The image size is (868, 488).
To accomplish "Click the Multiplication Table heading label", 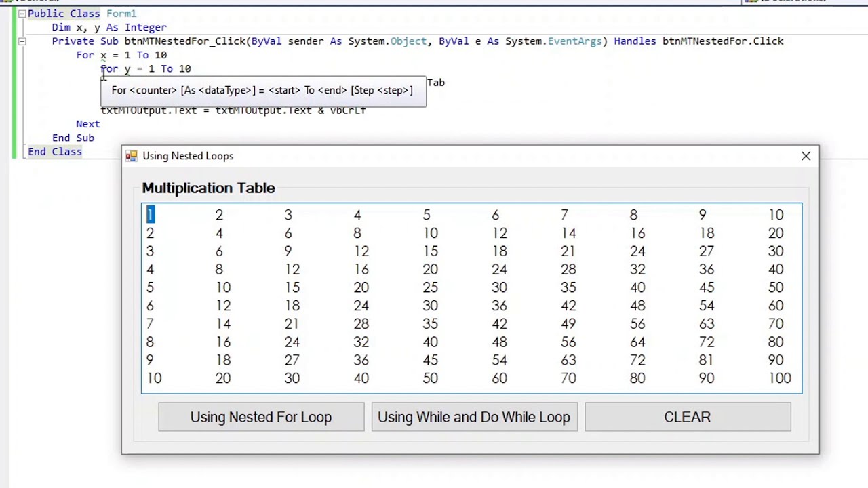I will tap(208, 188).
